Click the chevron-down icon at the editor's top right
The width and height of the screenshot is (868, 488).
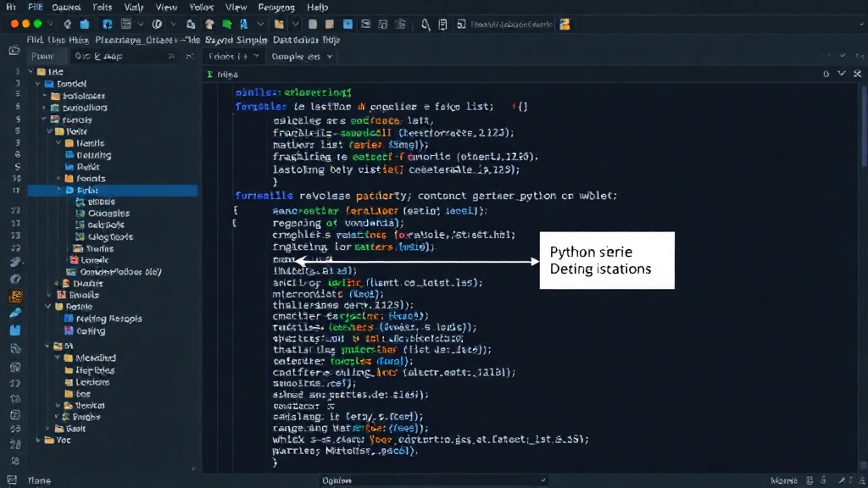pyautogui.click(x=842, y=74)
